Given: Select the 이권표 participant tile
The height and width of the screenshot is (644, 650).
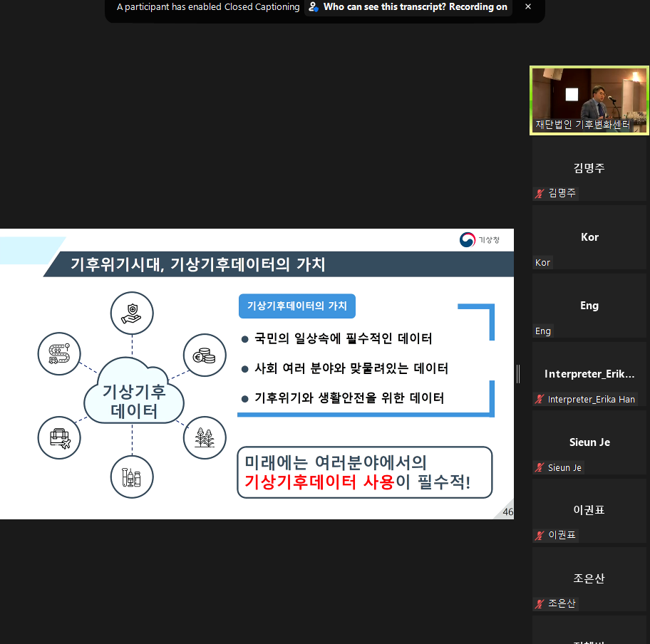Looking at the screenshot, I should [x=589, y=511].
